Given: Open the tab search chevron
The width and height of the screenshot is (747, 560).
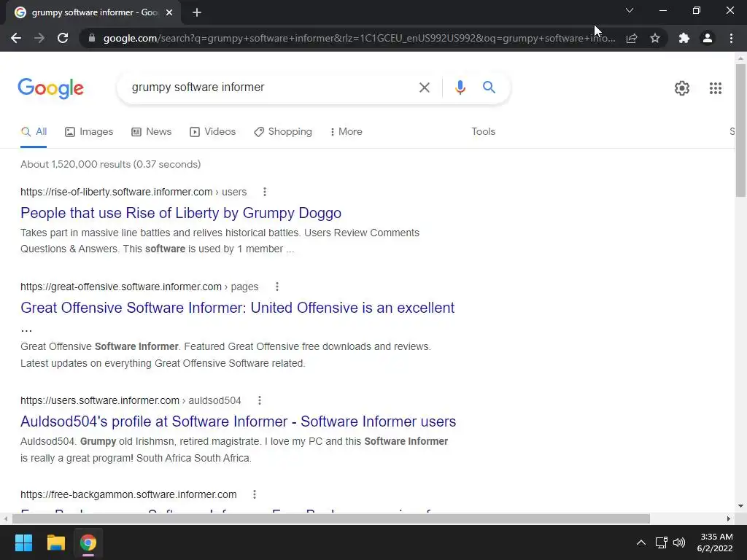Looking at the screenshot, I should [x=630, y=10].
